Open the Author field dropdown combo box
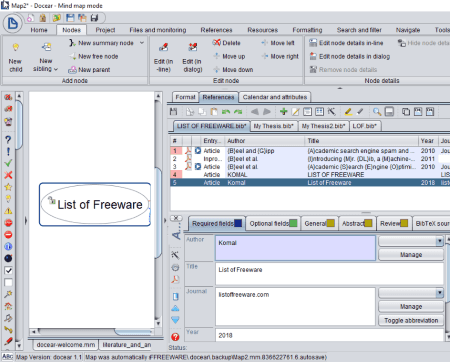 pos(440,241)
